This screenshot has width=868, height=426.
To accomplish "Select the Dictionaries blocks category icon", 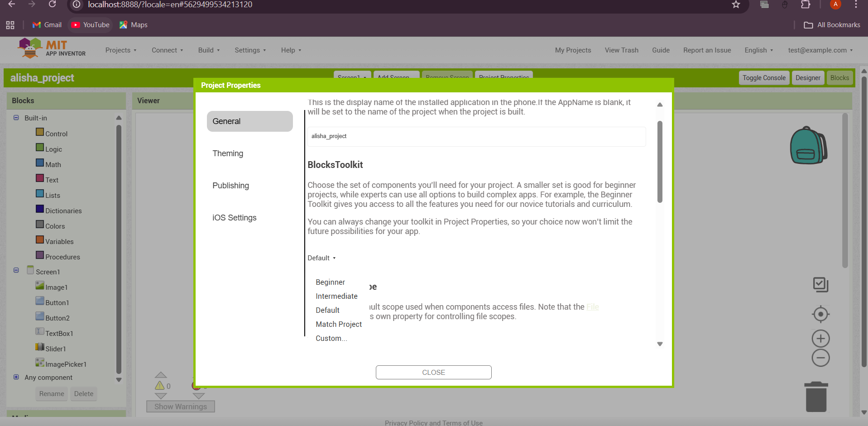I will [x=40, y=209].
